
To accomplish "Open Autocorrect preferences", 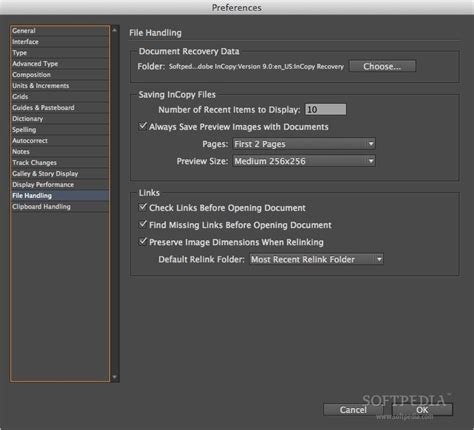I will point(60,141).
